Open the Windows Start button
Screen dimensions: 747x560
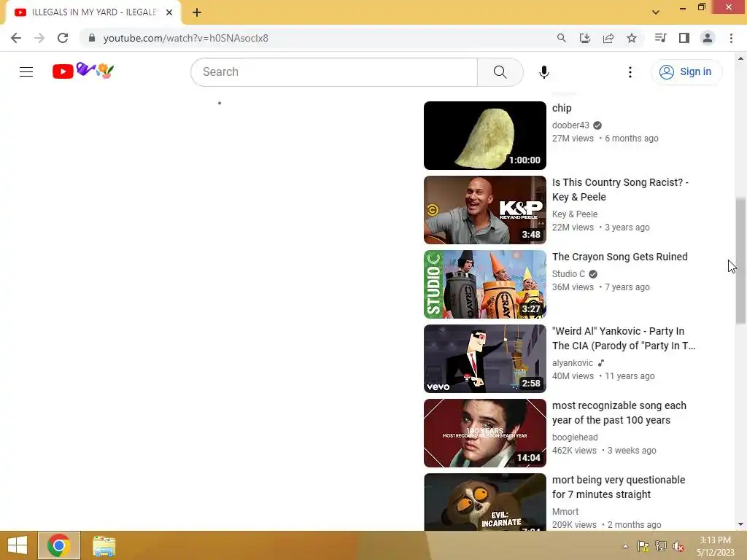(18, 545)
